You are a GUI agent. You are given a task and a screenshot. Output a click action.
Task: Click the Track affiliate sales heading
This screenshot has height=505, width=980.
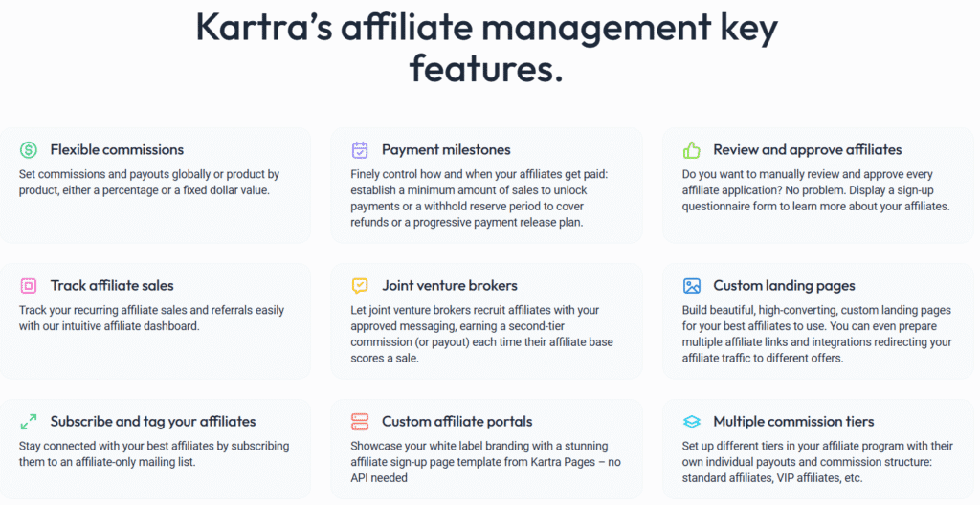point(112,286)
